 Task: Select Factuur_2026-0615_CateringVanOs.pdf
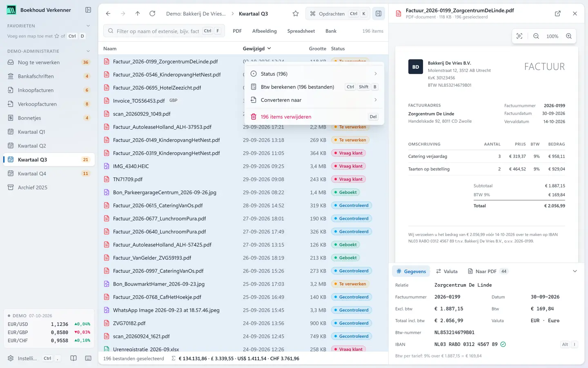[243, 205]
